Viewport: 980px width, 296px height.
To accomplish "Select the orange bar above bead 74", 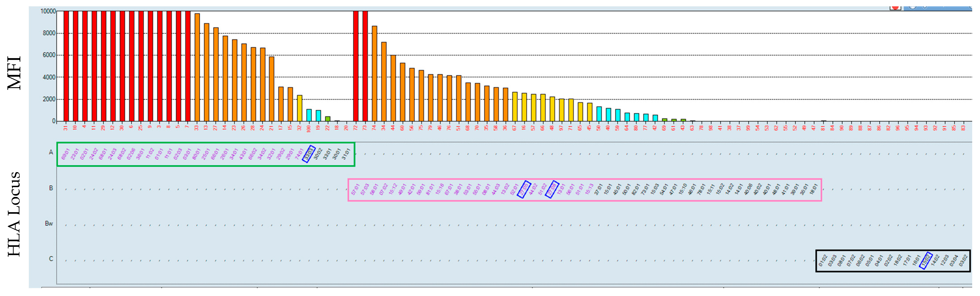I will 374,73.
